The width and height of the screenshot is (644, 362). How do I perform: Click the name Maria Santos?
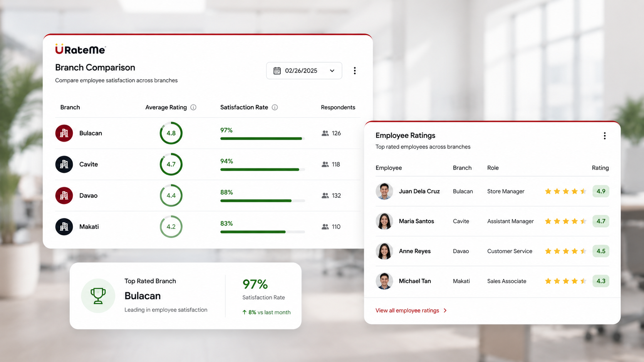pos(416,221)
